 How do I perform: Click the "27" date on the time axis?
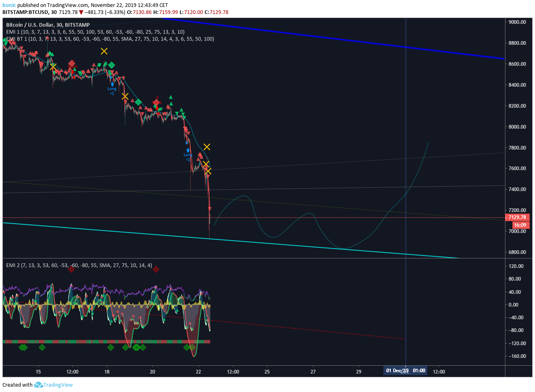[x=313, y=372]
